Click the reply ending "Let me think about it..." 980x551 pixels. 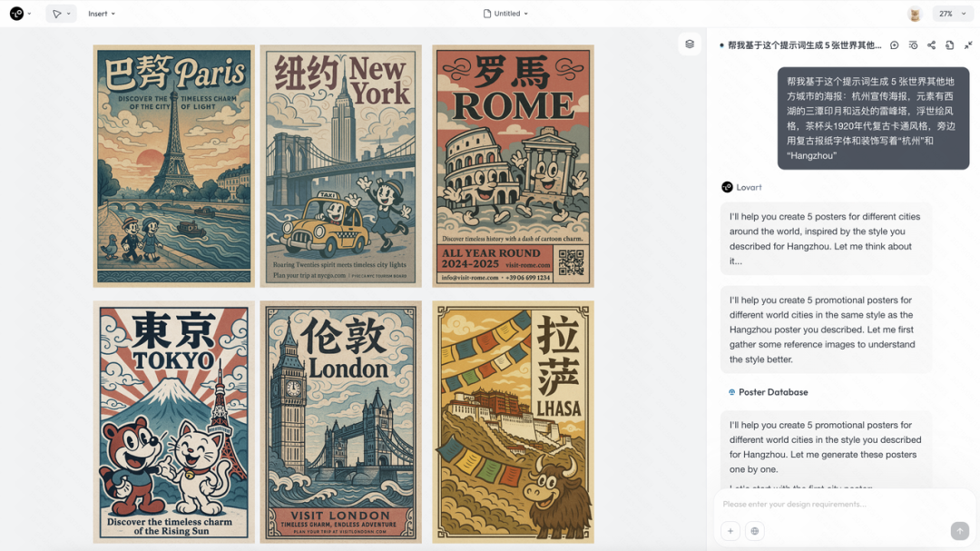pos(826,239)
